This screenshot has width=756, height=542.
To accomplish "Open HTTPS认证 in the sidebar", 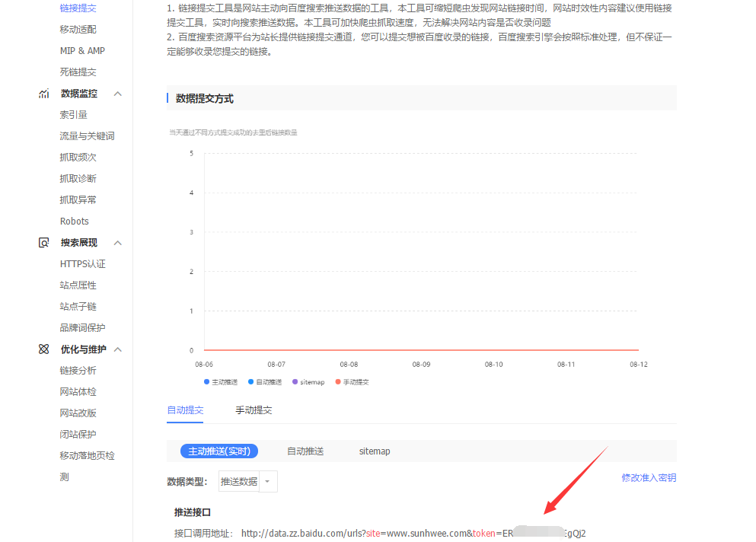I will coord(82,263).
